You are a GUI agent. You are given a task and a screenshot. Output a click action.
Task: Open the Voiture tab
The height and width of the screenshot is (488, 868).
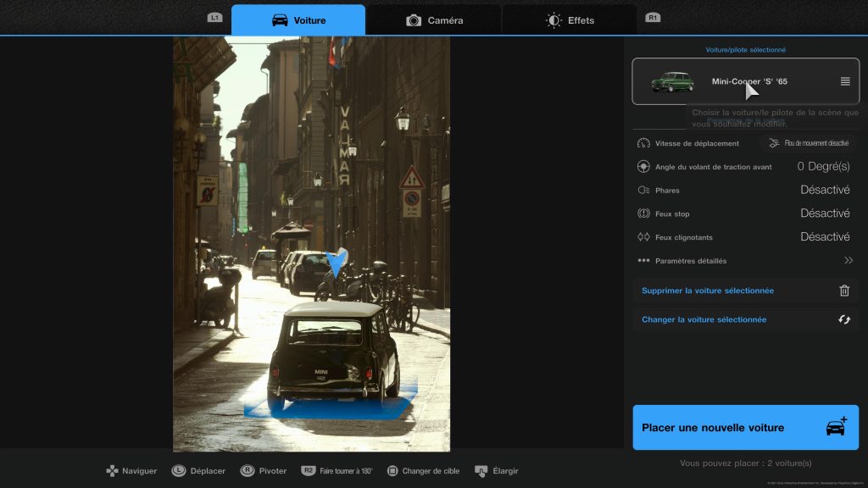(x=298, y=20)
